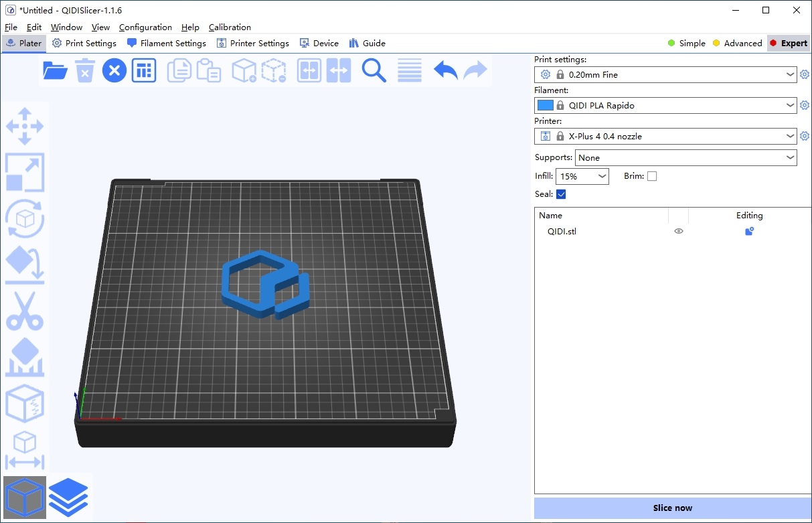812x523 pixels.
Task: Hide QIDI.stl using the eye icon
Action: click(x=679, y=231)
